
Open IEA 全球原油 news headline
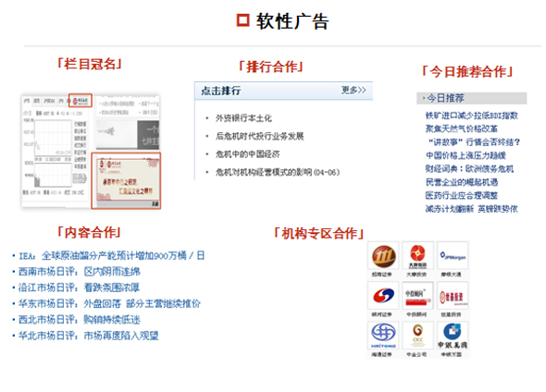(x=111, y=256)
